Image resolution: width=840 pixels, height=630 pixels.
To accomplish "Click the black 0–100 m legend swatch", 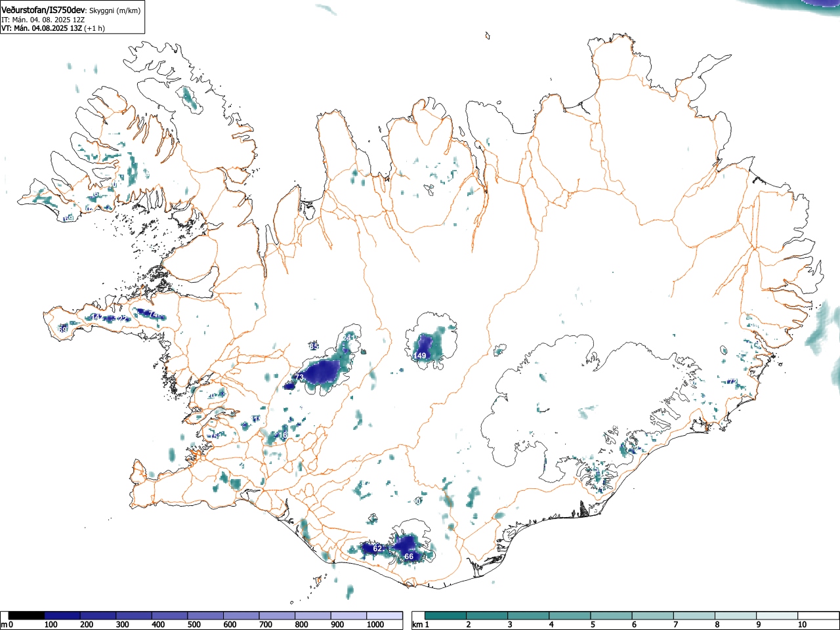I will [x=27, y=616].
